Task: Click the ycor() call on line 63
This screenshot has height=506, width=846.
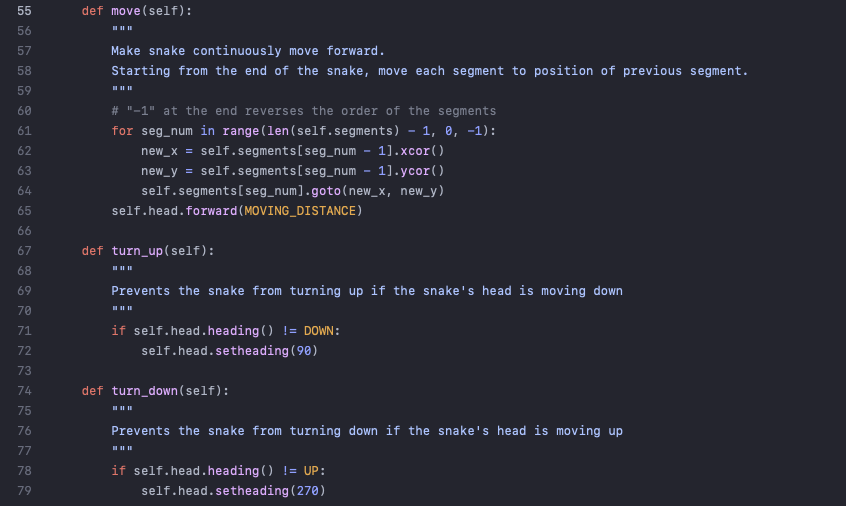Action: (422, 171)
